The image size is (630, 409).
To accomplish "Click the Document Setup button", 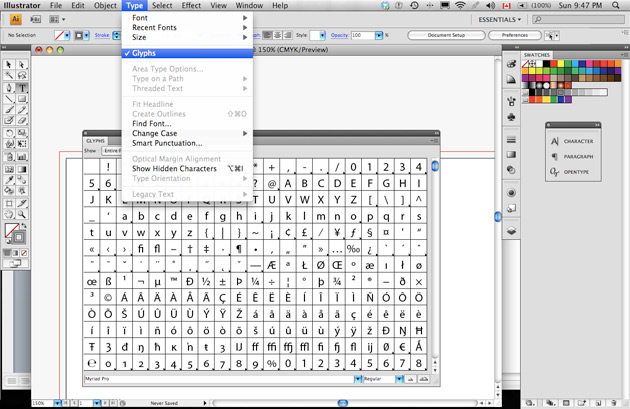I will click(x=446, y=35).
